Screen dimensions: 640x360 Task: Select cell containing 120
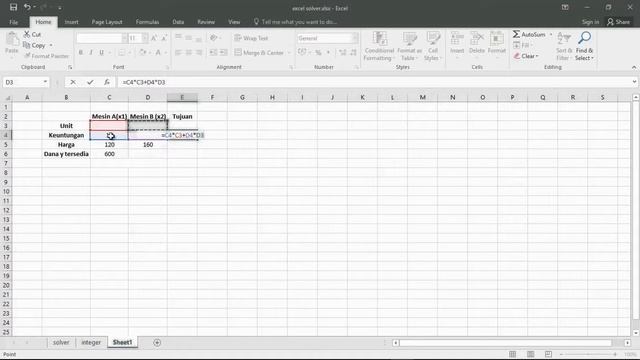tap(109, 144)
